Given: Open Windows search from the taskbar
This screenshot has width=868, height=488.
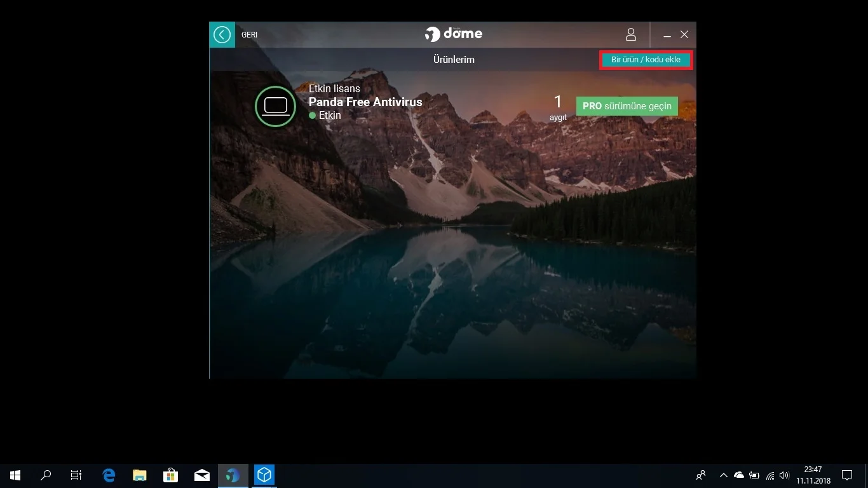Looking at the screenshot, I should (46, 475).
